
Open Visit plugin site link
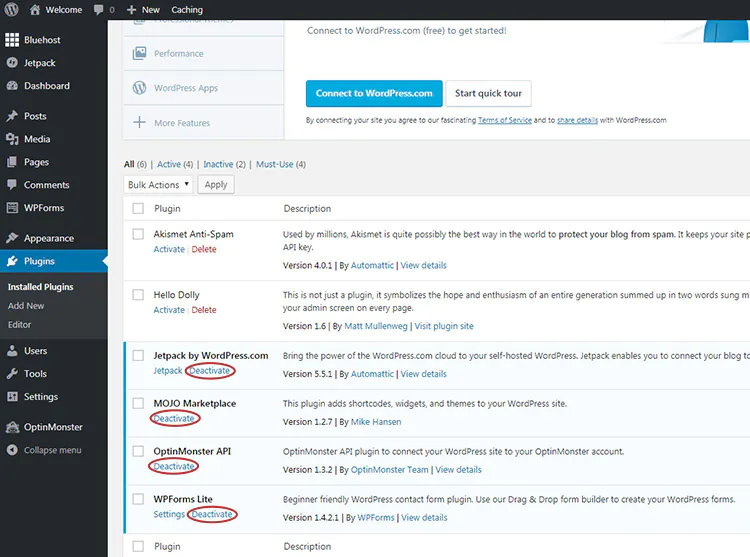(444, 326)
